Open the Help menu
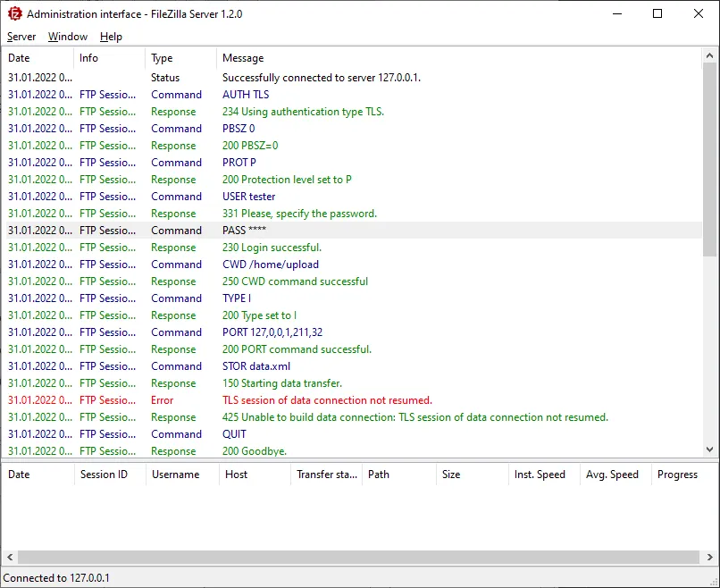 tap(111, 37)
